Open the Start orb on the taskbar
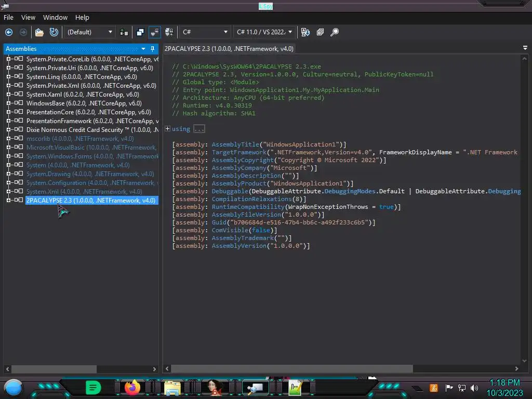Viewport: 532px width, 399px height. click(13, 388)
